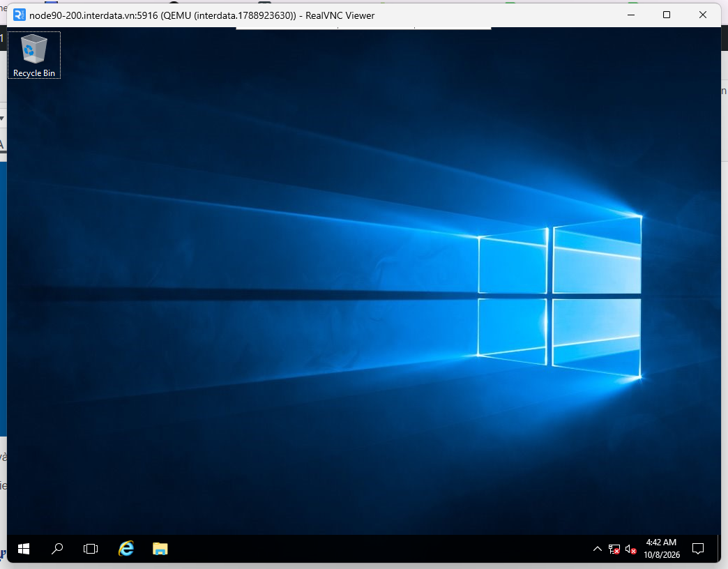Show hidden tray icons chevron

point(598,549)
